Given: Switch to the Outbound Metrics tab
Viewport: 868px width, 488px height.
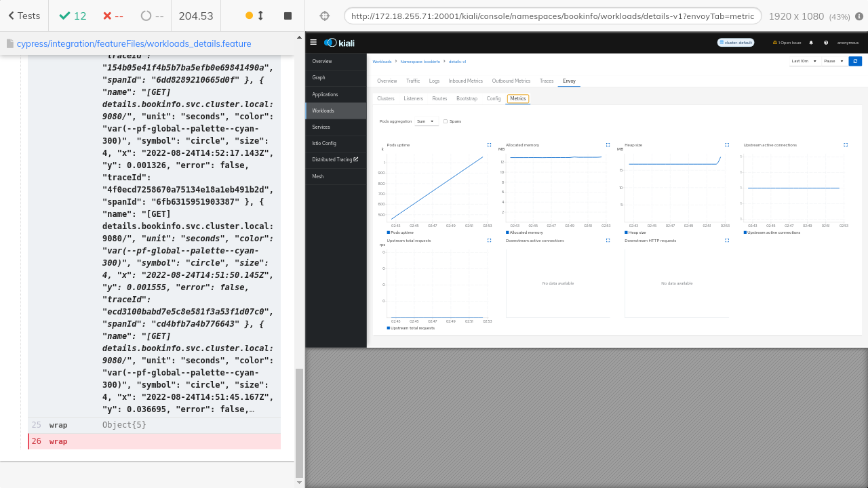Looking at the screenshot, I should [511, 81].
